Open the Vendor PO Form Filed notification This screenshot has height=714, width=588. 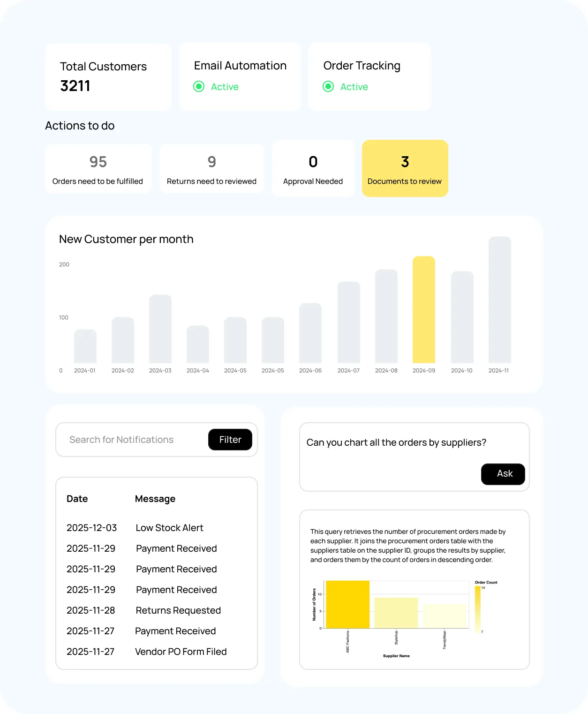click(181, 652)
